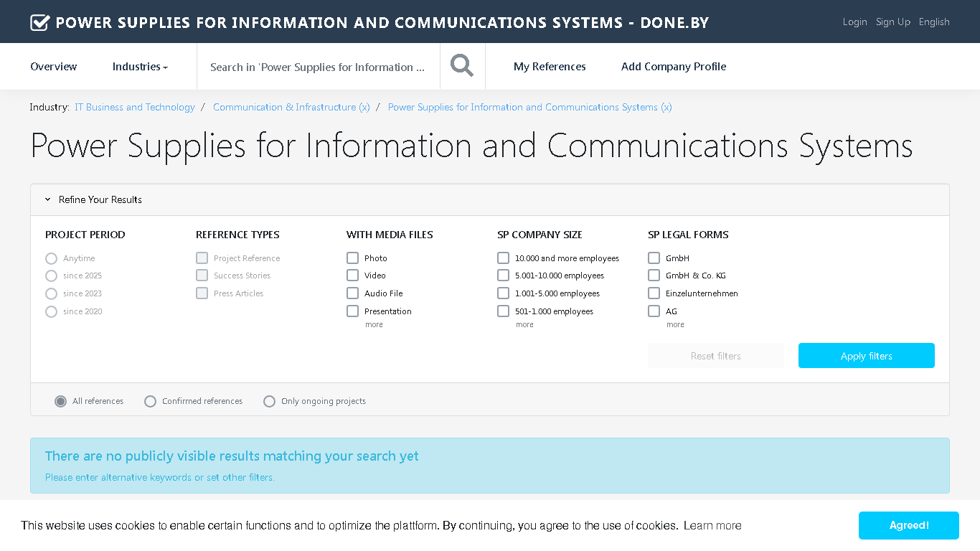Tick 501-1.000 employees checkbox
The height and width of the screenshot is (551, 980).
[503, 311]
